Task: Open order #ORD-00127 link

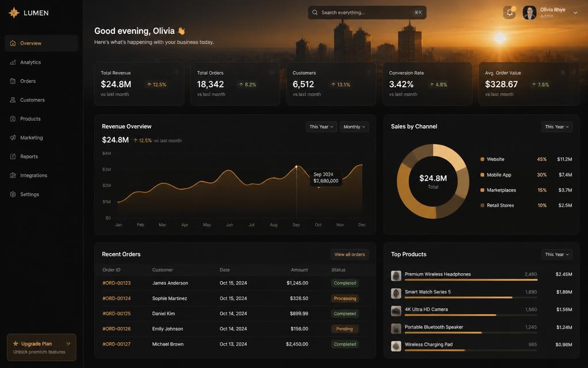Action: 117,344
